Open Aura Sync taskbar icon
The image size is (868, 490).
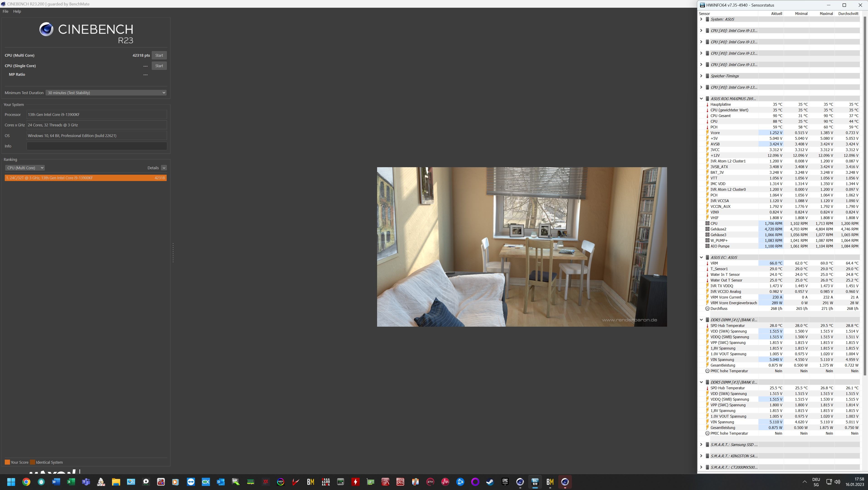tap(281, 482)
